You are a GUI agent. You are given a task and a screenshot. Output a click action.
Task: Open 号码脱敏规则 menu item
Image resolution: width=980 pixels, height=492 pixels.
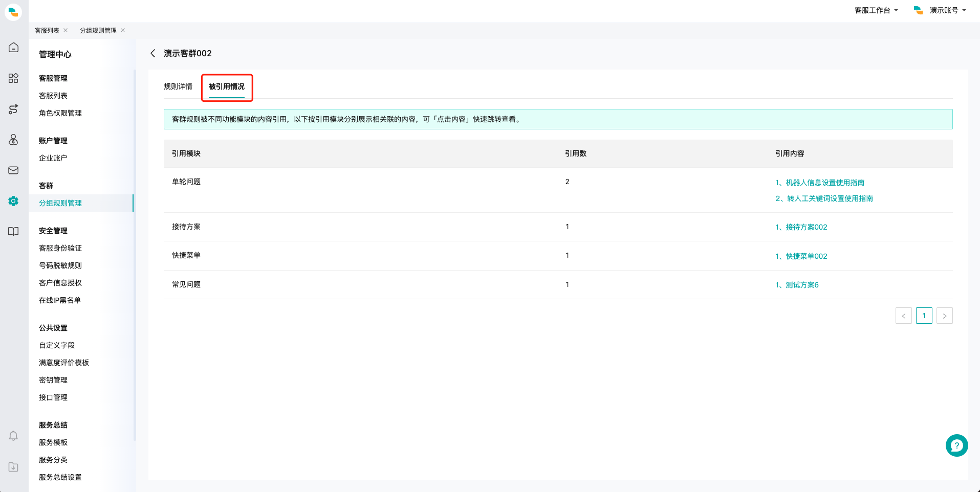(60, 265)
